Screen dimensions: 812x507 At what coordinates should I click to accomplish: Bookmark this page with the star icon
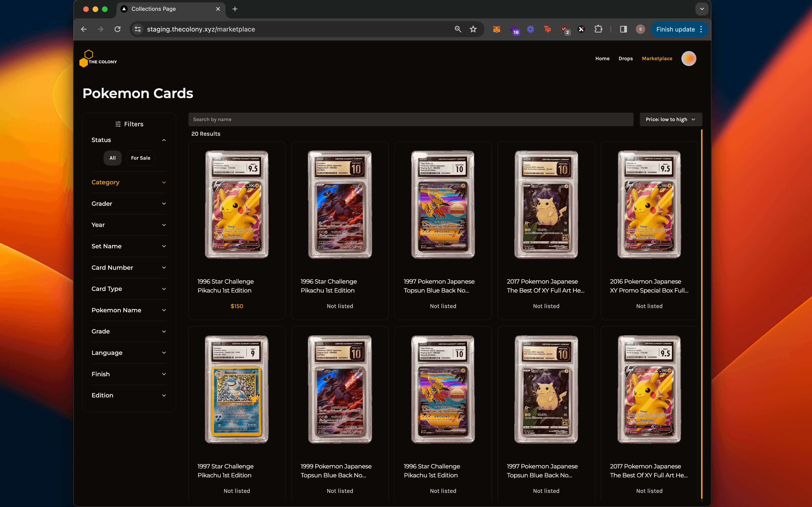(x=473, y=29)
